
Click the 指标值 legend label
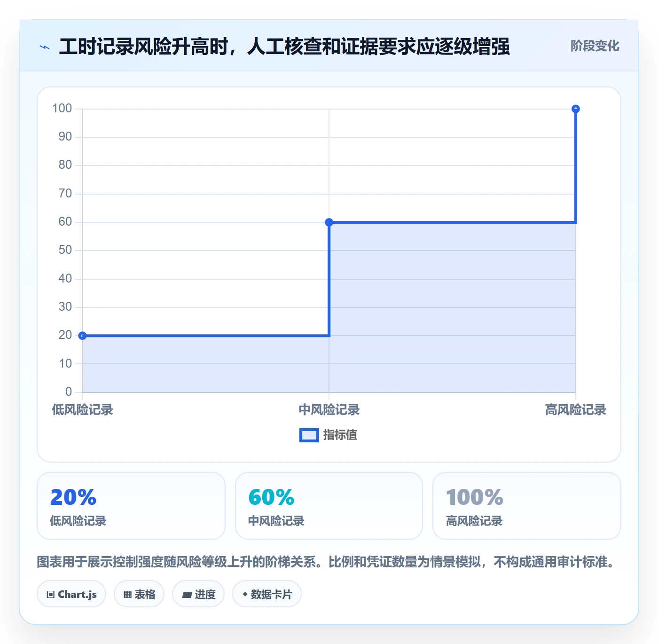[340, 435]
